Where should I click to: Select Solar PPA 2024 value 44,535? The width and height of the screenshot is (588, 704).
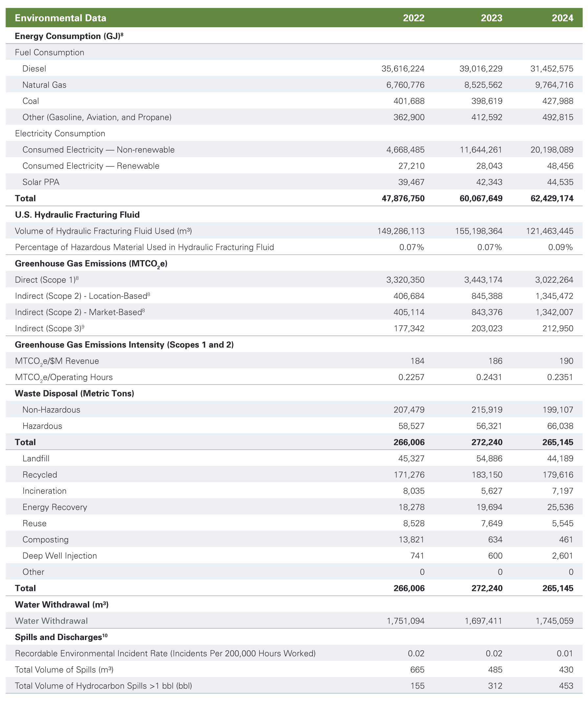(560, 182)
